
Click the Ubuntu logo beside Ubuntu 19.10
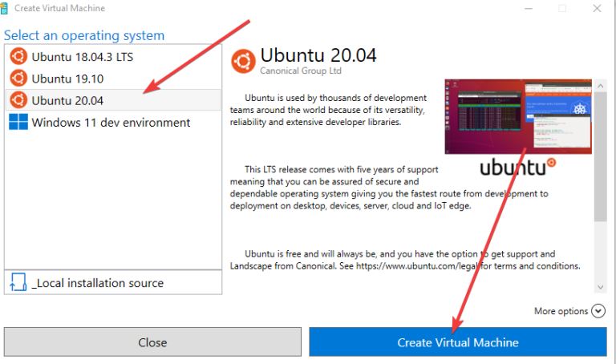[x=18, y=78]
